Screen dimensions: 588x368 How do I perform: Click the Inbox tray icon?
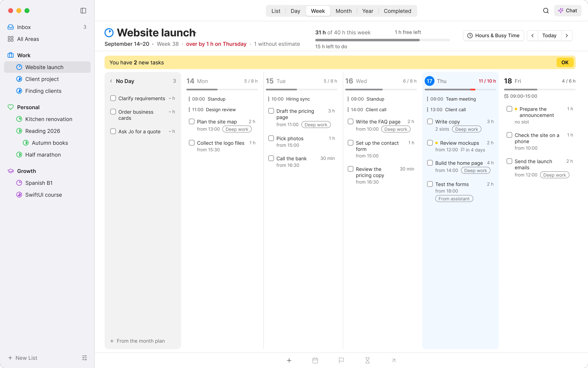pos(11,27)
